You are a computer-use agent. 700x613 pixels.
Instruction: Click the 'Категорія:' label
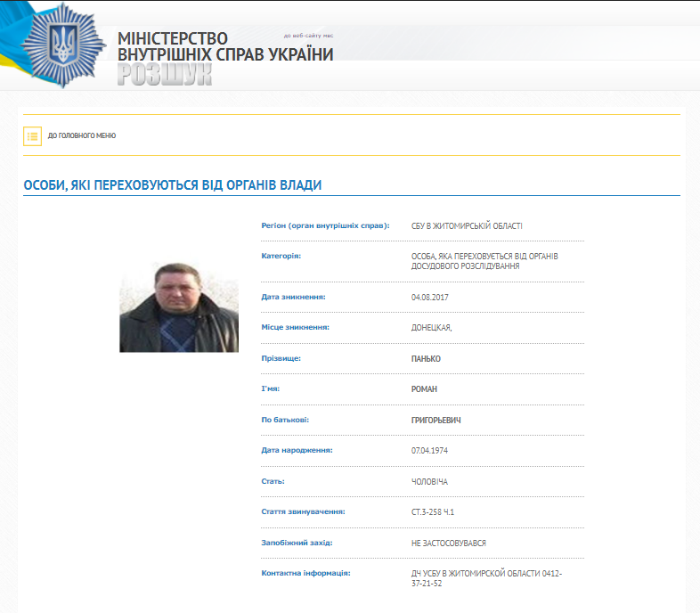pyautogui.click(x=281, y=256)
